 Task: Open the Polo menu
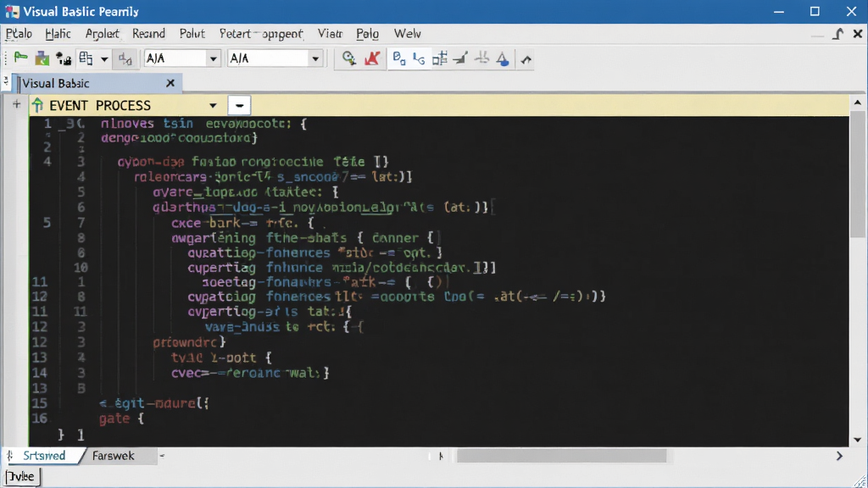(x=368, y=34)
